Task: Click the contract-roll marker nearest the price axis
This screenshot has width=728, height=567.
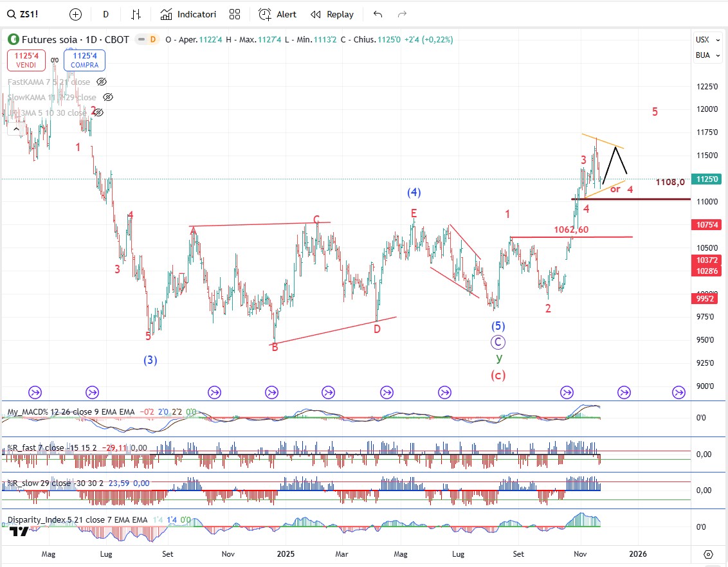Action: (x=678, y=393)
